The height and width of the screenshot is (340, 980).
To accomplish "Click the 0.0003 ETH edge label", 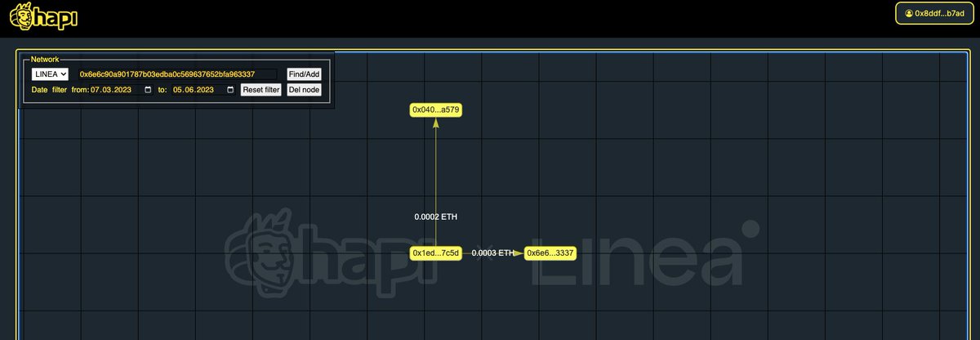I will coord(493,253).
